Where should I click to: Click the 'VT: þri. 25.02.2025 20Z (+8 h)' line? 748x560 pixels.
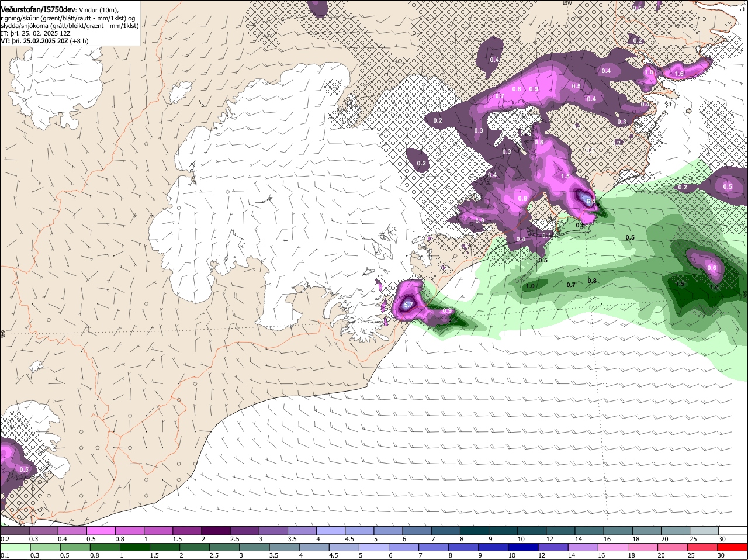(45, 41)
